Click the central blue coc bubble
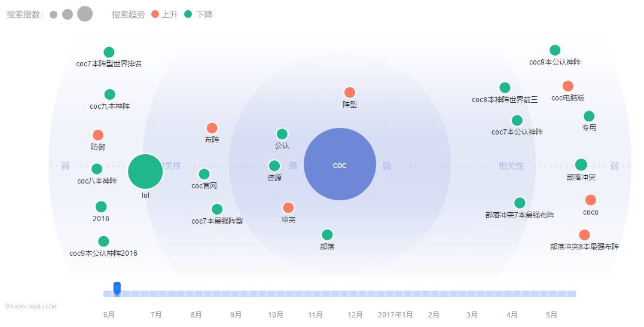Screen dimensions: 644x327 pyautogui.click(x=340, y=164)
